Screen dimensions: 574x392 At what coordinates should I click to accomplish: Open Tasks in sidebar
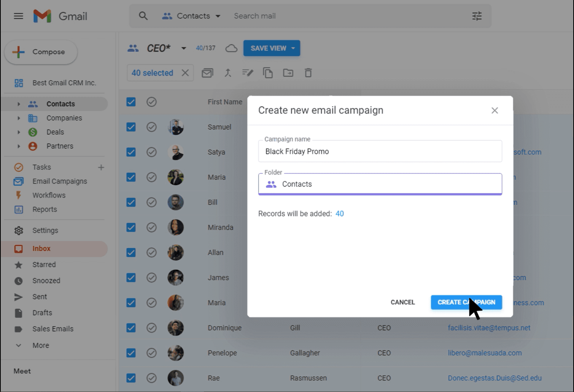click(x=41, y=167)
